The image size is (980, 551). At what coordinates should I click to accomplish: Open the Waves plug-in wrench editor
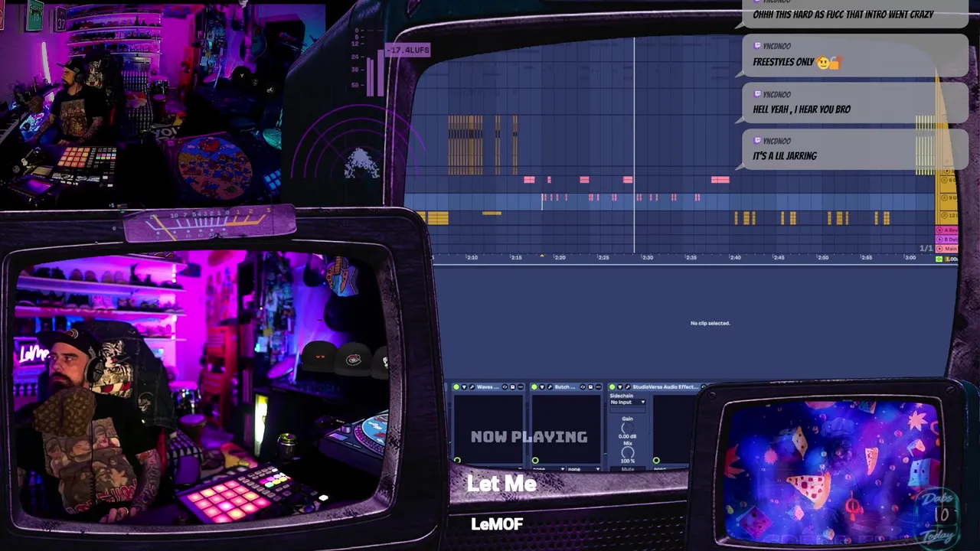point(472,387)
